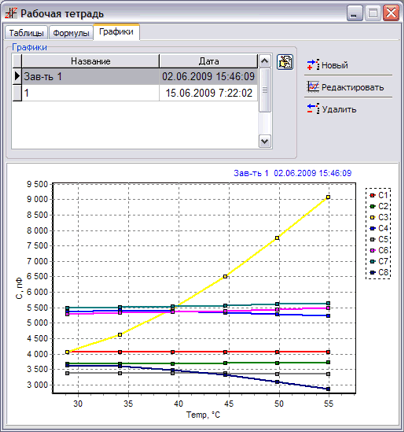Click the C2 legend entry

[x=379, y=206]
